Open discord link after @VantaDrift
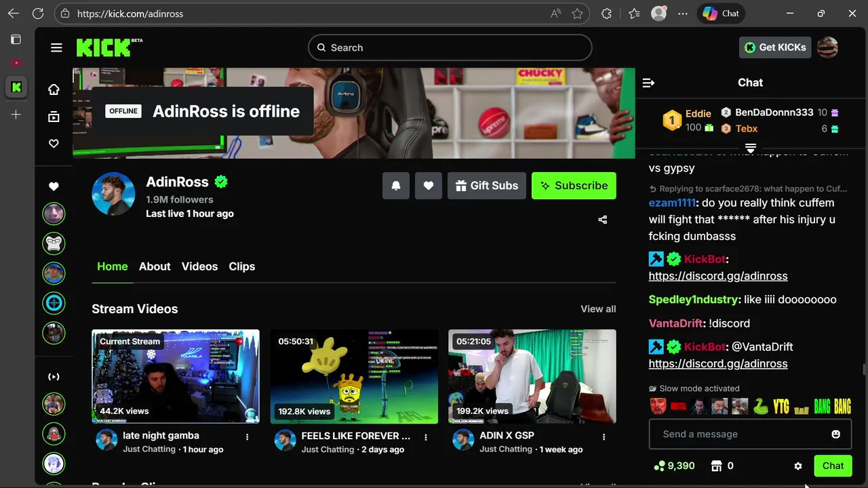Image resolution: width=868 pixels, height=488 pixels. 718,363
